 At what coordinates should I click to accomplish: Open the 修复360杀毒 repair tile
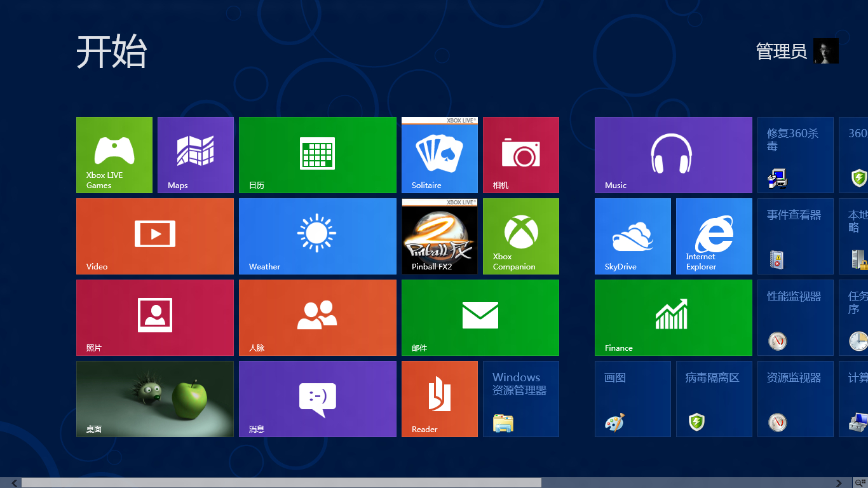(x=796, y=155)
